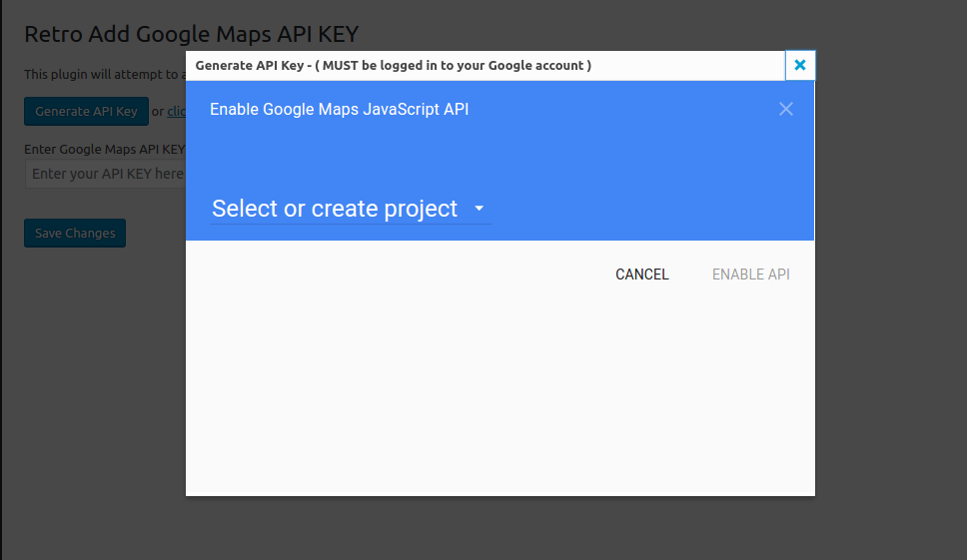Click the Enter Google Maps API KEY label
The height and width of the screenshot is (560, 967).
point(105,149)
